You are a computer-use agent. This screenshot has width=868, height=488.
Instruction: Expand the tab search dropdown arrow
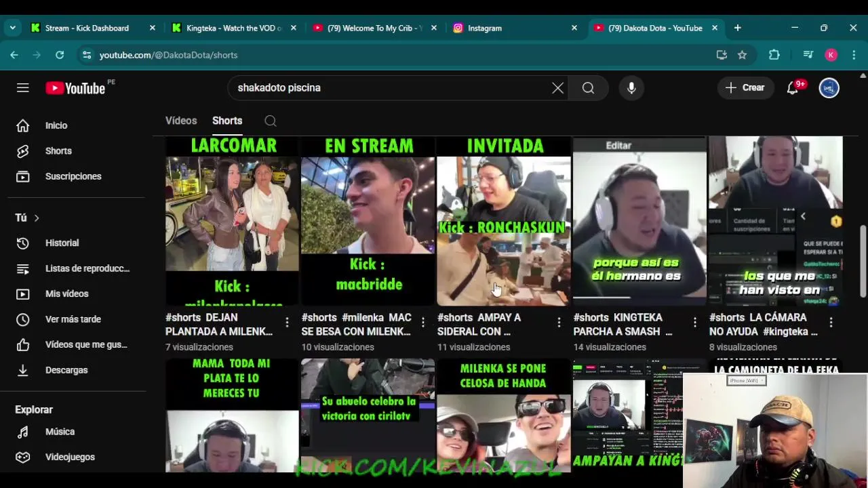tap(12, 28)
